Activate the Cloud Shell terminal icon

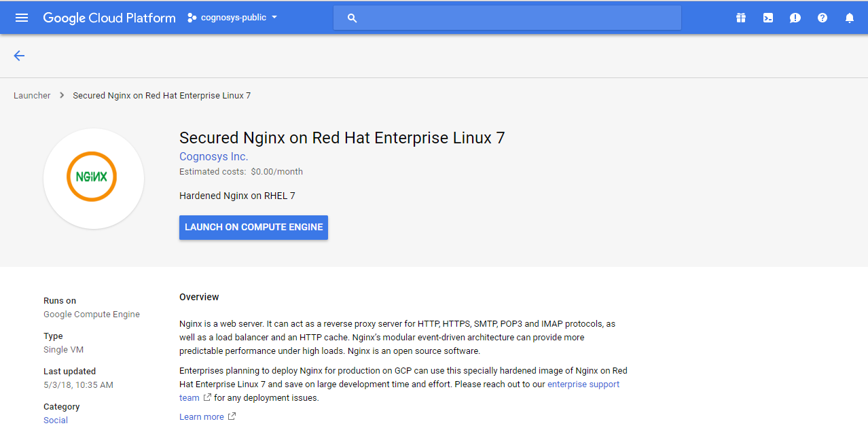tap(768, 18)
